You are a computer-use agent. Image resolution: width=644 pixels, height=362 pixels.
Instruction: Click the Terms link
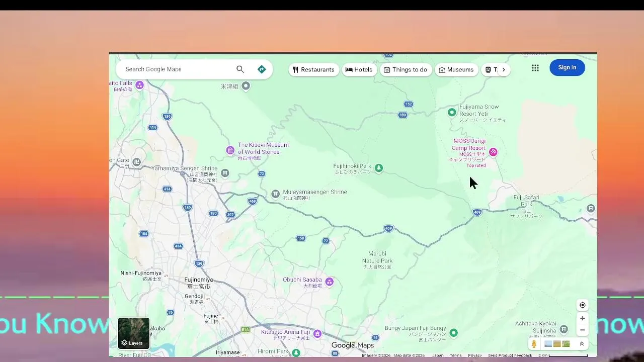point(455,355)
